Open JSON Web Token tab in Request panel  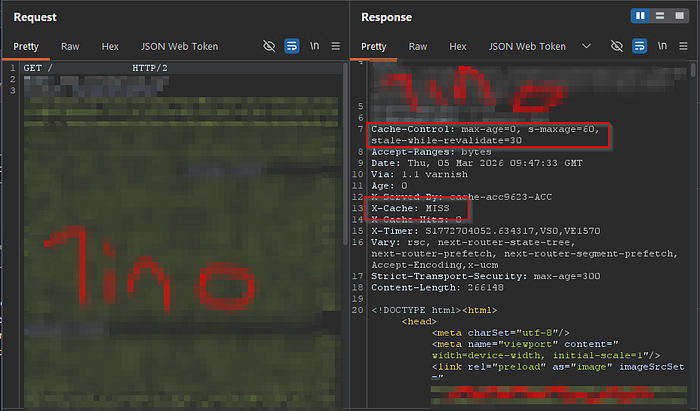tap(179, 46)
